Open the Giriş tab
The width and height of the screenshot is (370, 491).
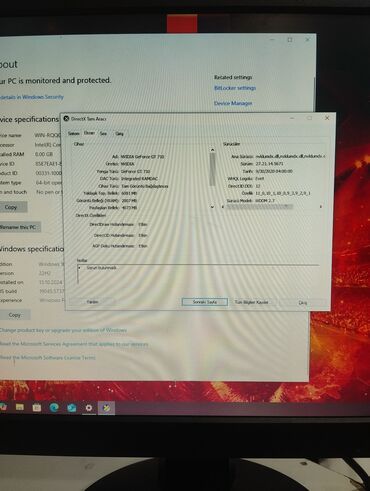119,134
